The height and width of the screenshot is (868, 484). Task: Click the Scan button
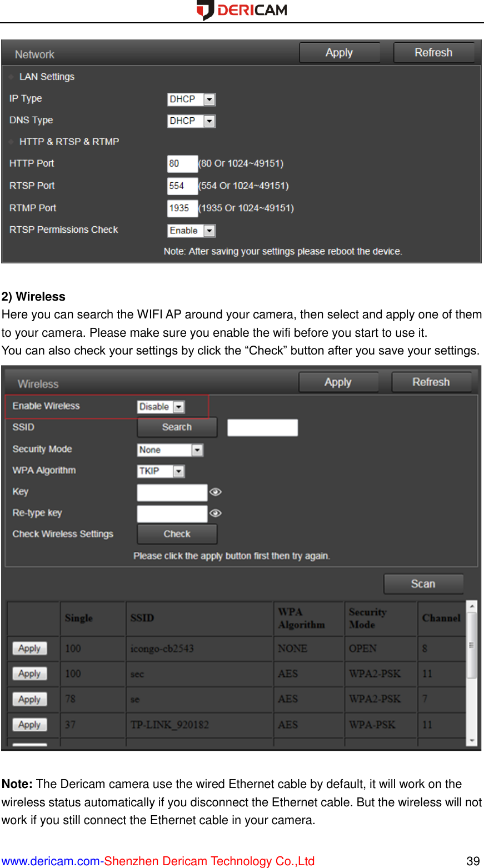pos(423,584)
